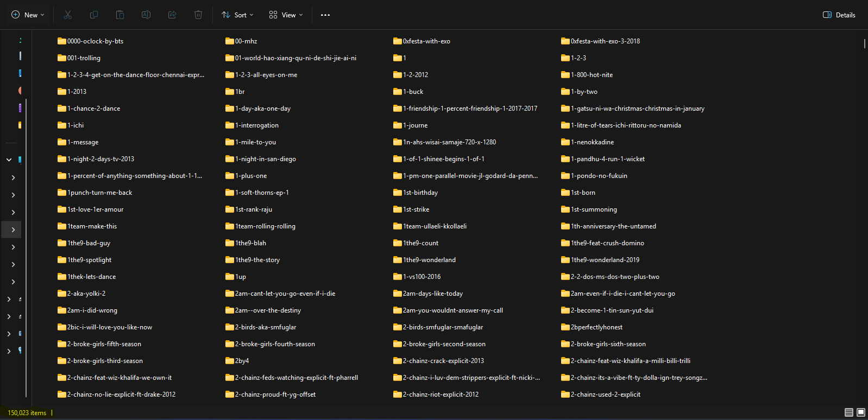Toggle the Details pane button
868x420 pixels.
pos(839,15)
